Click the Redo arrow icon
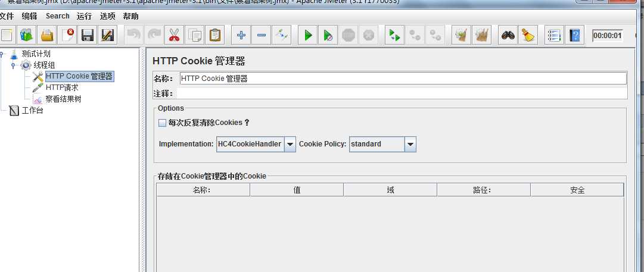 (x=154, y=35)
